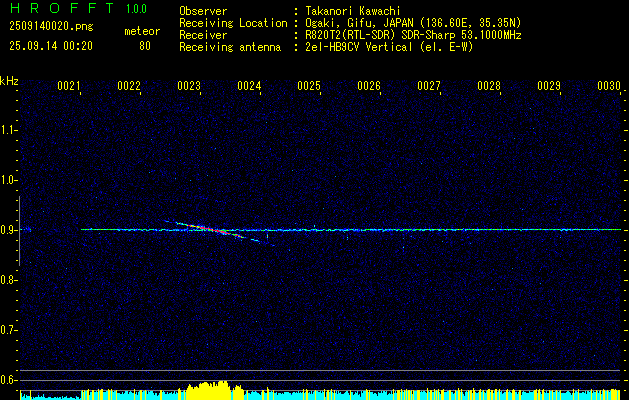The image size is (629, 400).
Task: Select the filename 2509140020.png
Action: coord(51,26)
